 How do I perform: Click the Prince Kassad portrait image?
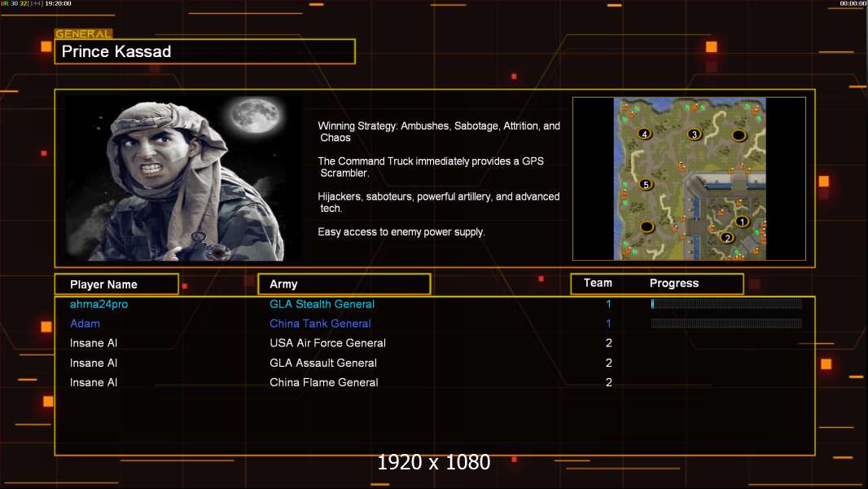[x=184, y=178]
